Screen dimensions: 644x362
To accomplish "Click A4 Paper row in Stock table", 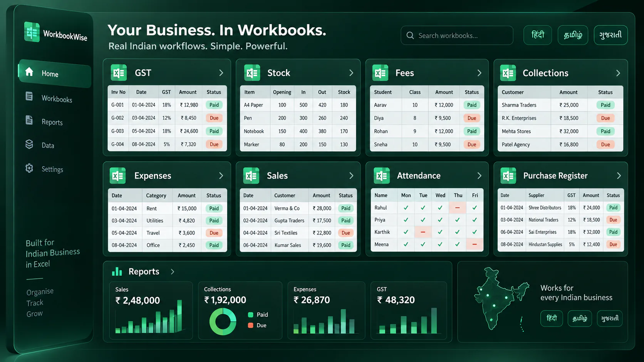I will (298, 105).
